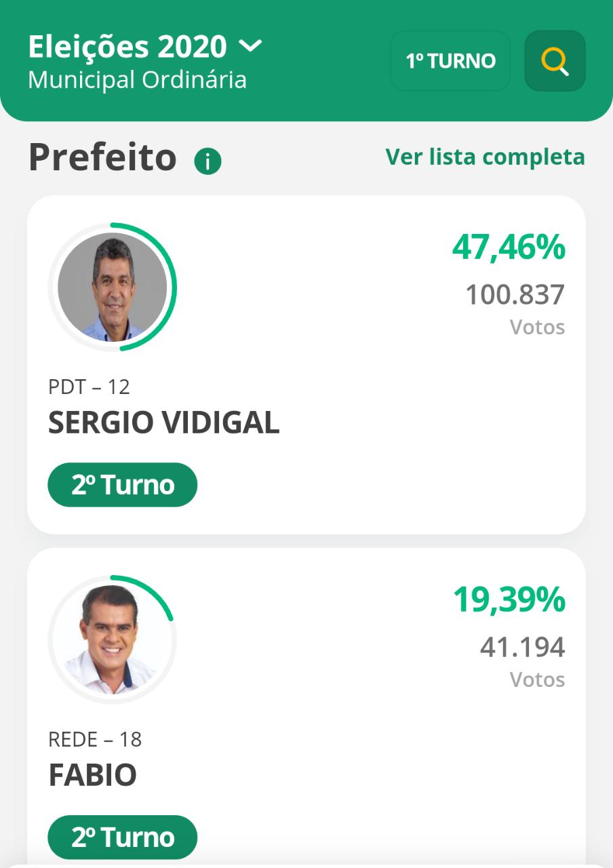The width and height of the screenshot is (613, 868).
Task: Click the Prefeito info icon
Action: (x=207, y=161)
